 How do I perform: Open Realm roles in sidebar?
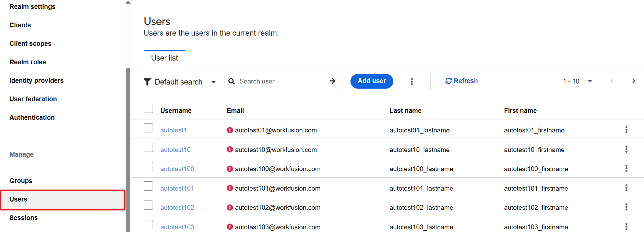point(28,62)
